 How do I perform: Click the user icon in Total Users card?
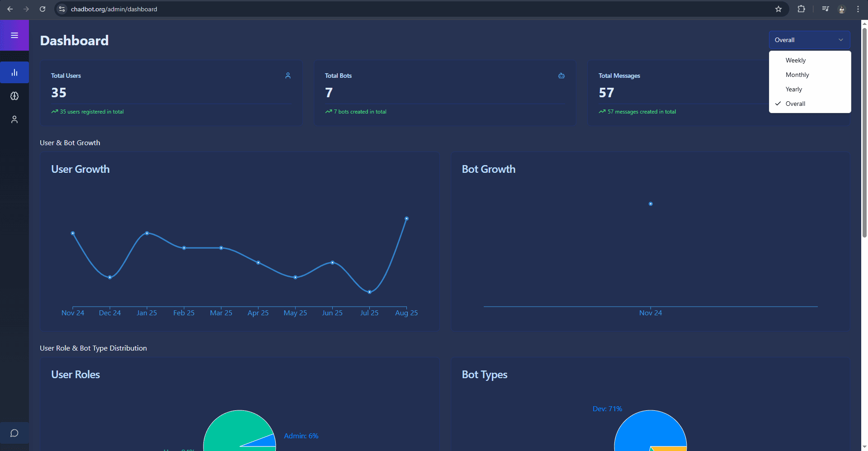pyautogui.click(x=288, y=76)
